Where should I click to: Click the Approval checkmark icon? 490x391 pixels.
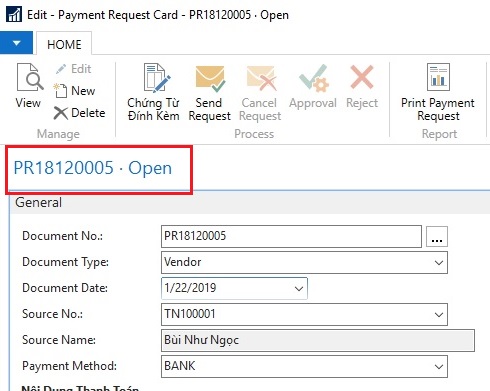click(x=313, y=78)
